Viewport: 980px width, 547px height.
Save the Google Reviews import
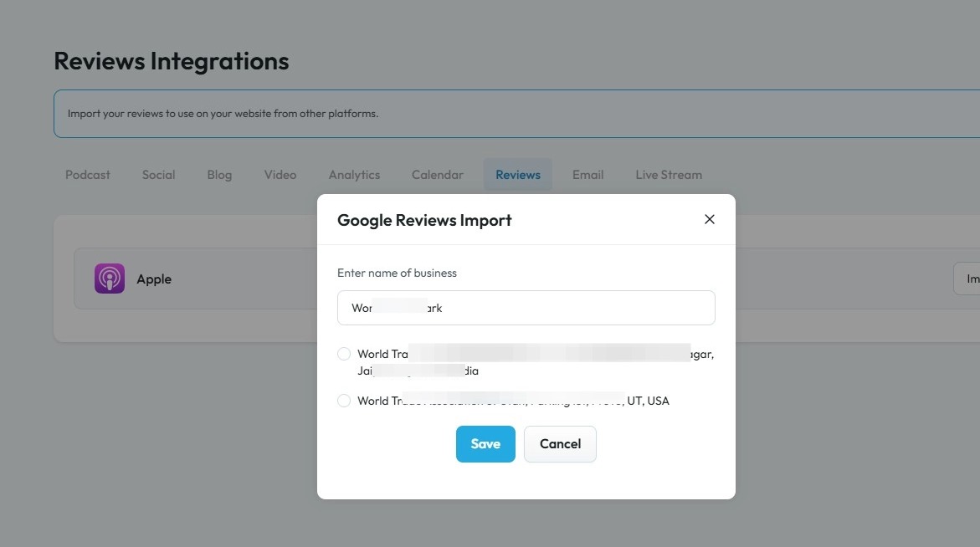(485, 444)
